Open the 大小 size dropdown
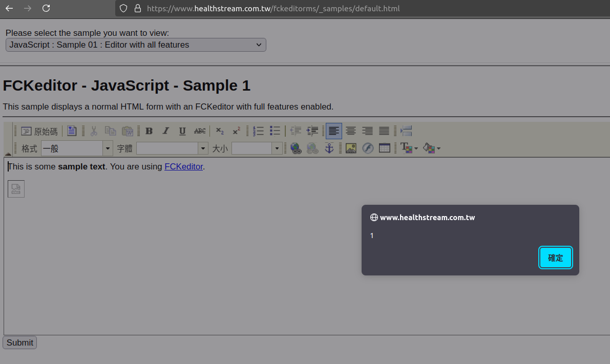 (257, 148)
